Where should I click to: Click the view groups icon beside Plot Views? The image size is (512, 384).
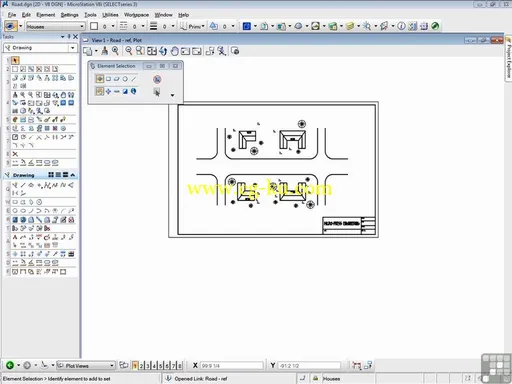[124, 365]
